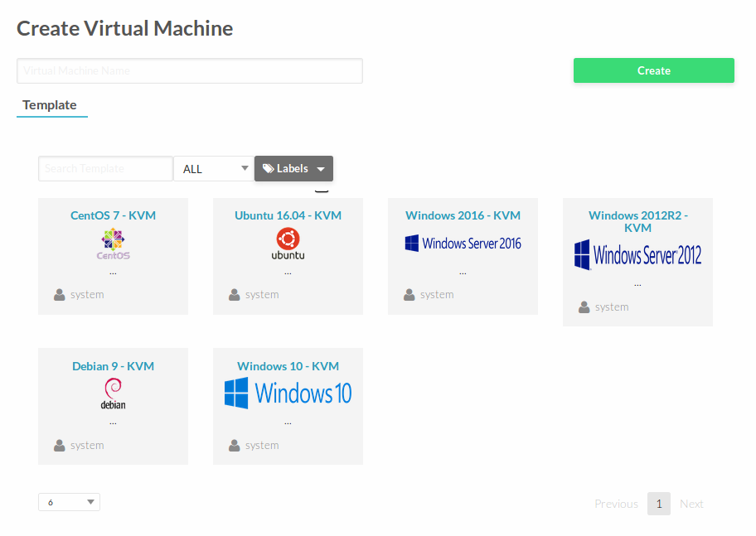Select the Windows 10 - KVM title
The height and width of the screenshot is (536, 756).
(288, 366)
